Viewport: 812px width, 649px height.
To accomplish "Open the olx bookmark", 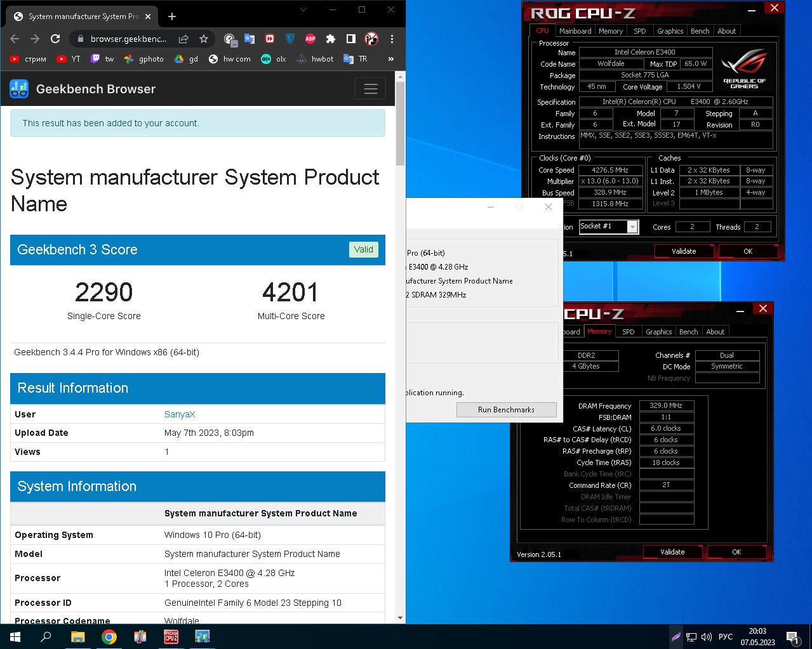I will pyautogui.click(x=274, y=59).
